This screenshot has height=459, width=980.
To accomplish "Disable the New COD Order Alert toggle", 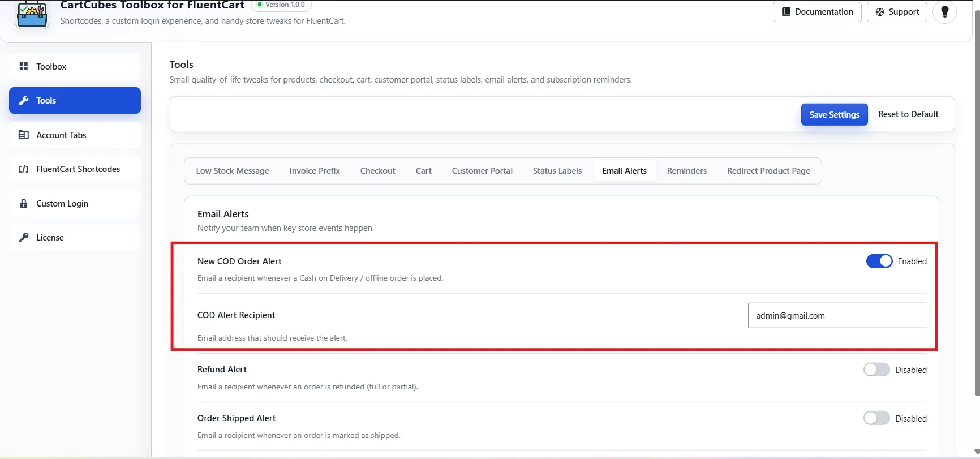I will (x=879, y=261).
